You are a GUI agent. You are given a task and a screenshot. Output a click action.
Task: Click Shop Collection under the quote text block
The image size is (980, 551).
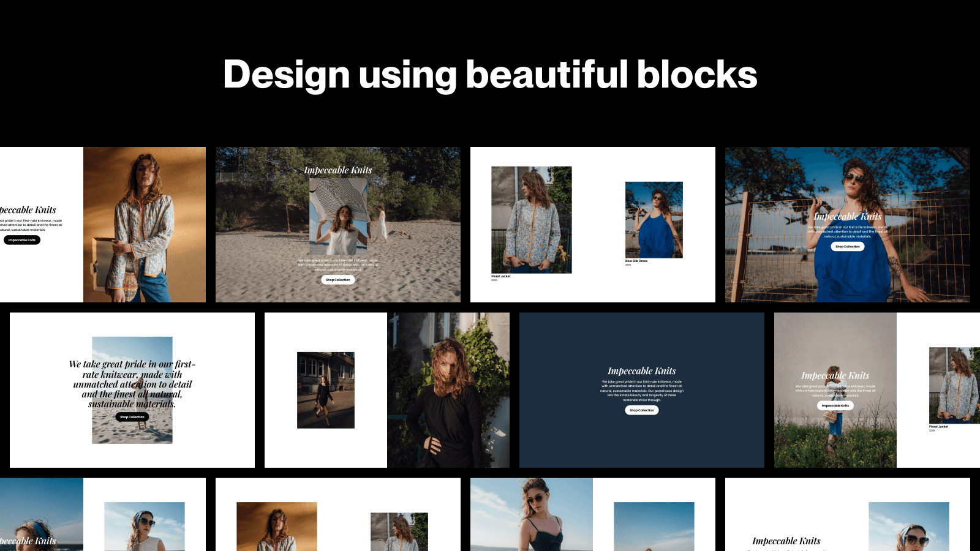click(x=132, y=416)
